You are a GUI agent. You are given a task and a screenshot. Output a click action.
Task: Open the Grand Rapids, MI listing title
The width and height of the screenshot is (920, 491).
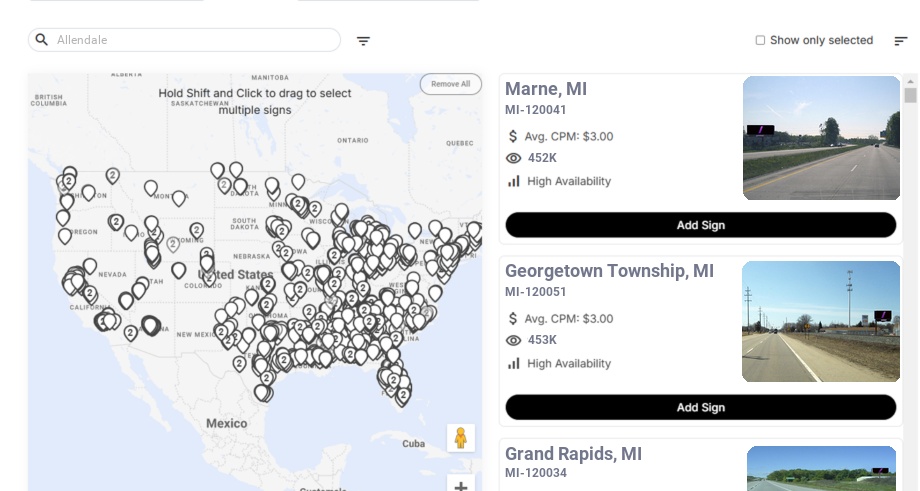(x=573, y=454)
